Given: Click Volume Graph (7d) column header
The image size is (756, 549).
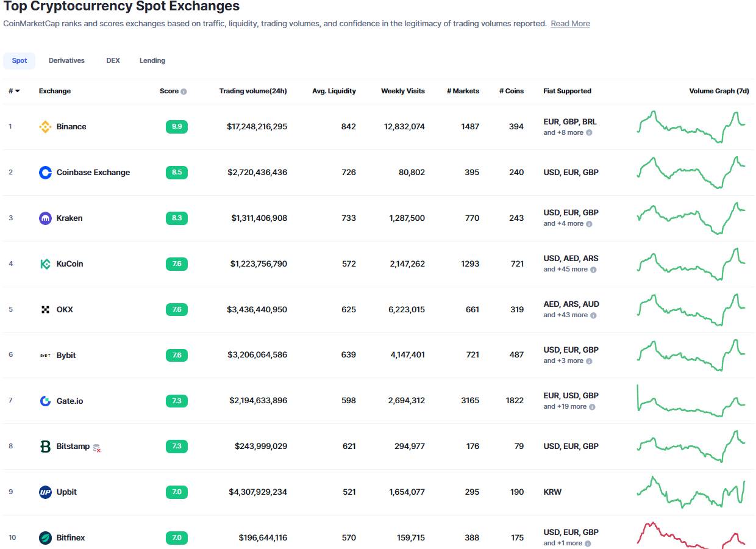Looking at the screenshot, I should pyautogui.click(x=719, y=91).
